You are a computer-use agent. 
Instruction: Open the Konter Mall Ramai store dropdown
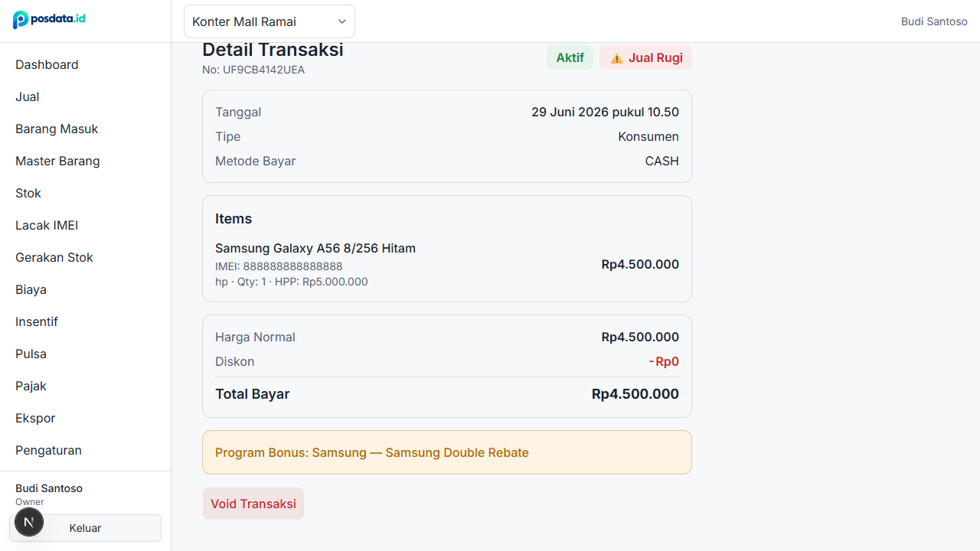(269, 21)
